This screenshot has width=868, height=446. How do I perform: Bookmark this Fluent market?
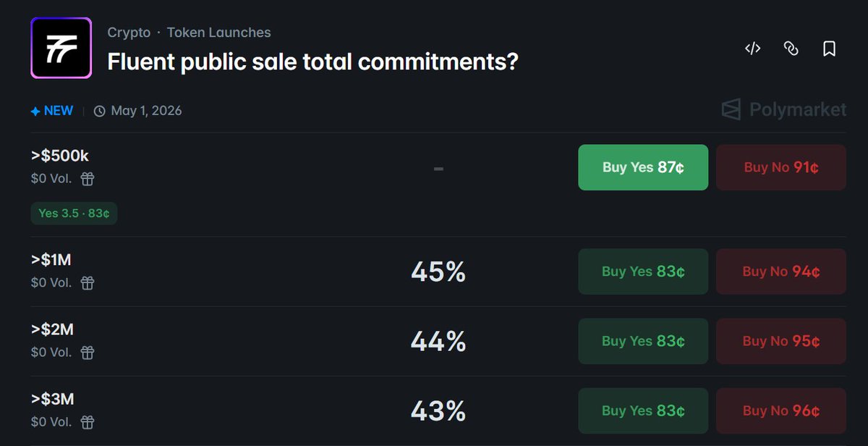tap(830, 49)
